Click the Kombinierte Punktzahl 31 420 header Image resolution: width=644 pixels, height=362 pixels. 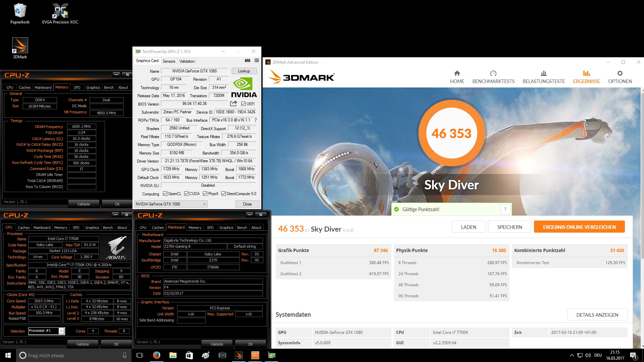(569, 250)
